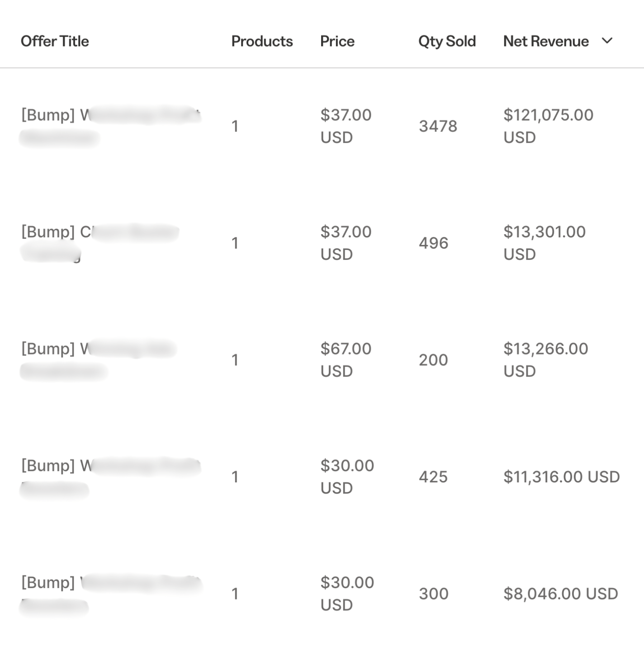Click the $67.00 USD price cell
This screenshot has width=644, height=651.
pyautogui.click(x=346, y=360)
